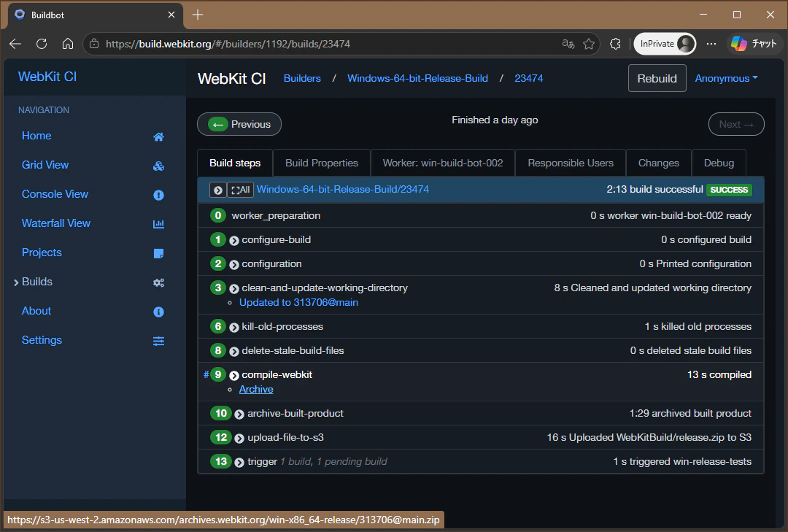
Task: Expand the archive-built-product step
Action: click(240, 415)
